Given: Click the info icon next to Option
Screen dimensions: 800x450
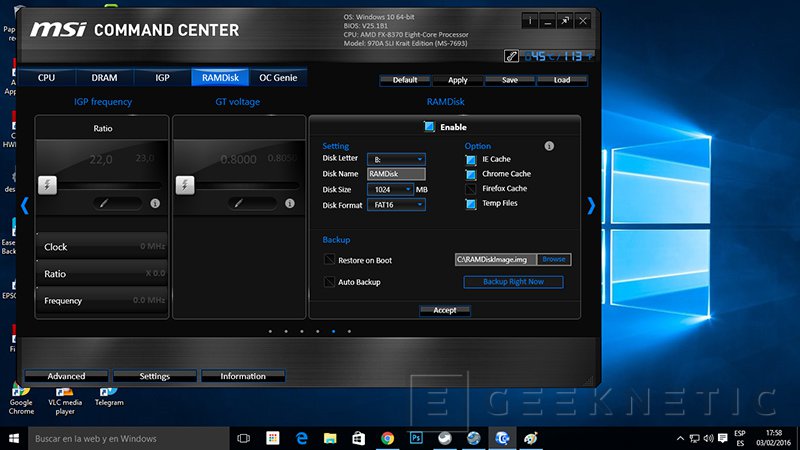Looking at the screenshot, I should pyautogui.click(x=549, y=146).
